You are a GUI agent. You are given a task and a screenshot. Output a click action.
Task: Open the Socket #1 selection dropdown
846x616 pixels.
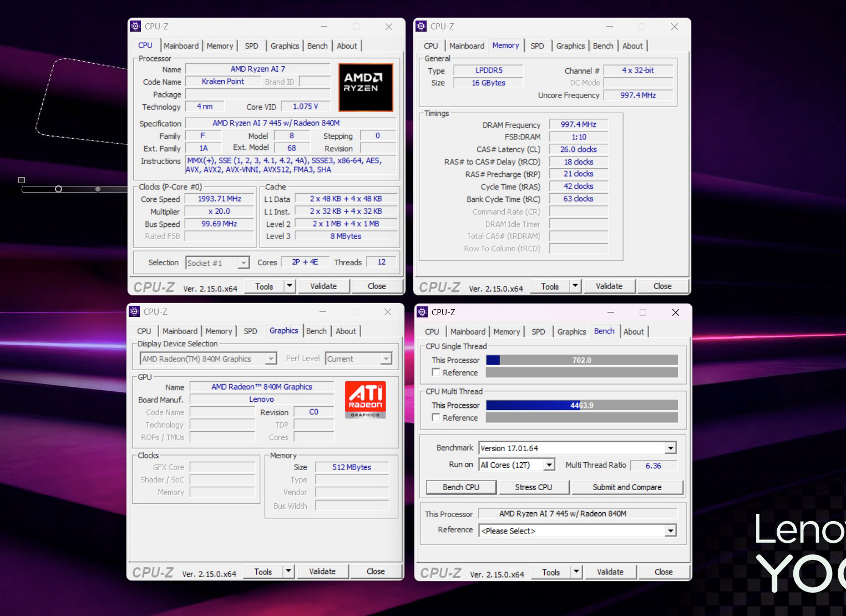coord(217,263)
